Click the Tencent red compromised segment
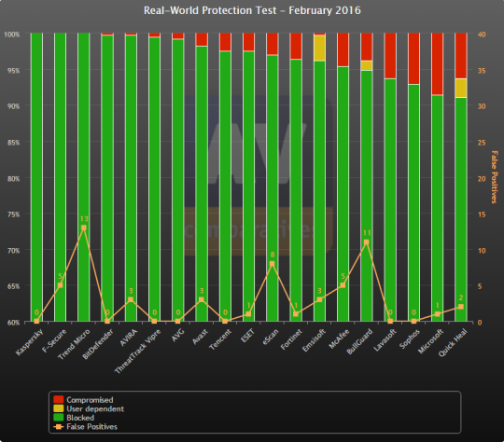The width and height of the screenshot is (504, 442). point(225,42)
